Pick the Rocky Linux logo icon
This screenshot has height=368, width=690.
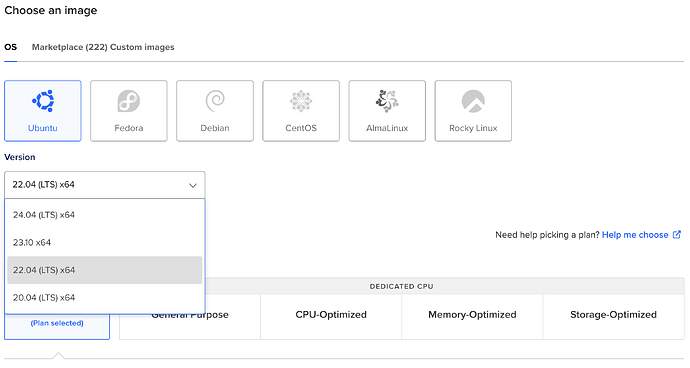pos(473,101)
